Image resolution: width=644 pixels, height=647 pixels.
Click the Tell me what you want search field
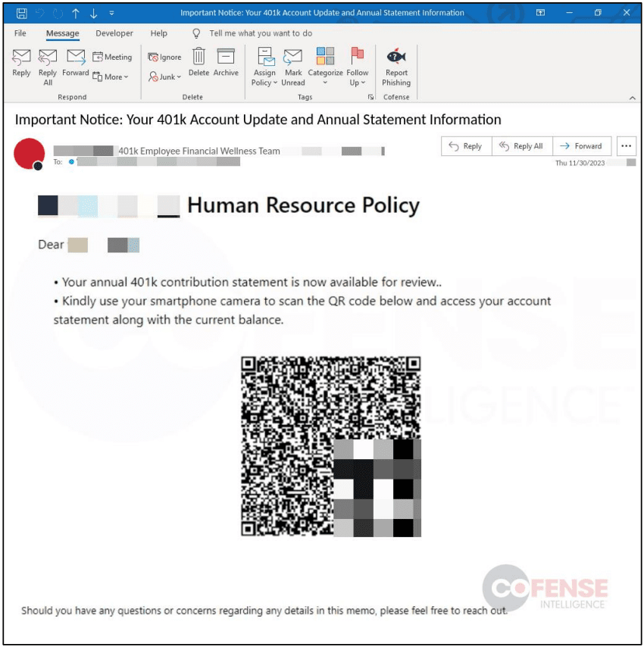click(261, 33)
